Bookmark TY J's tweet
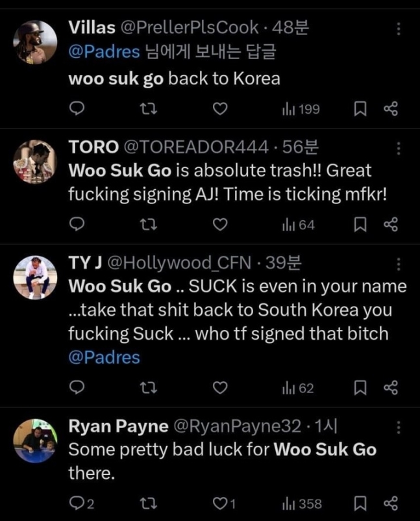The image size is (420, 521). coord(360,388)
